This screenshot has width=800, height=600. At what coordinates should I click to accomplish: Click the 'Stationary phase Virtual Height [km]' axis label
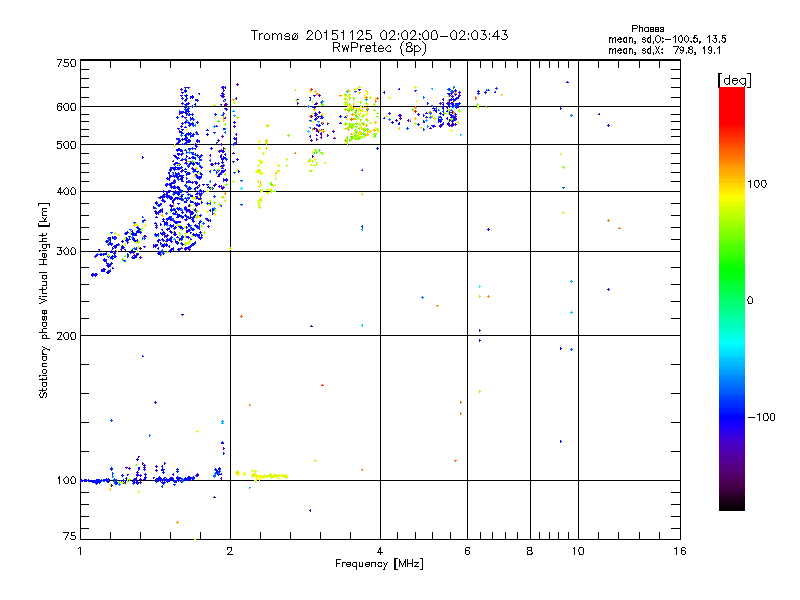pyautogui.click(x=44, y=300)
